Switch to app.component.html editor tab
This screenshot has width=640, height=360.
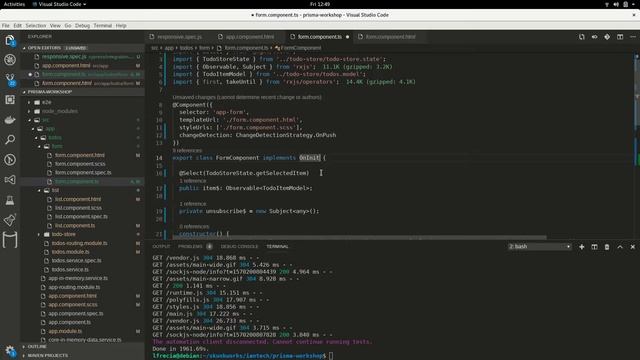click(249, 37)
